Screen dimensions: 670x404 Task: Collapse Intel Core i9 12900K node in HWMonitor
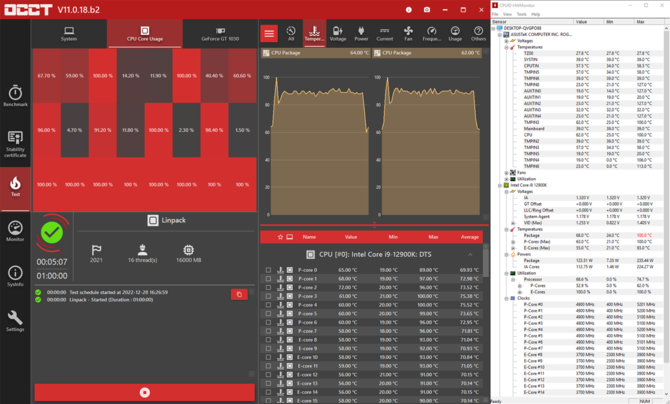click(x=500, y=186)
